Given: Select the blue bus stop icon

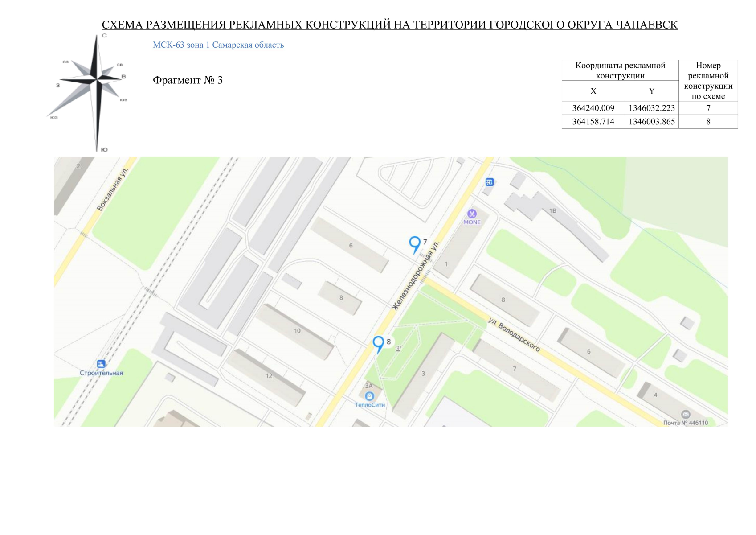Looking at the screenshot, I should click(x=490, y=182).
